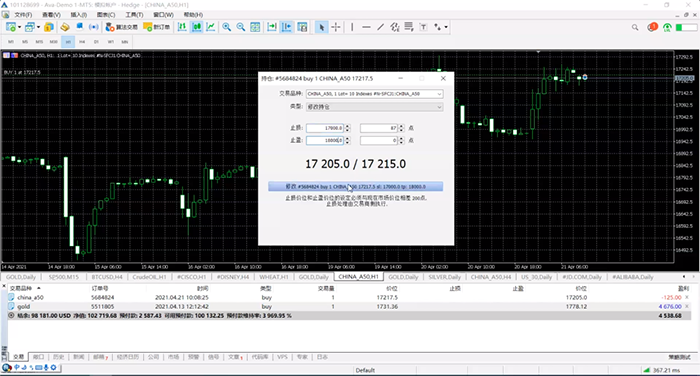Switch to the SILVER,Daily chart tab
700x376 pixels.
pos(445,277)
